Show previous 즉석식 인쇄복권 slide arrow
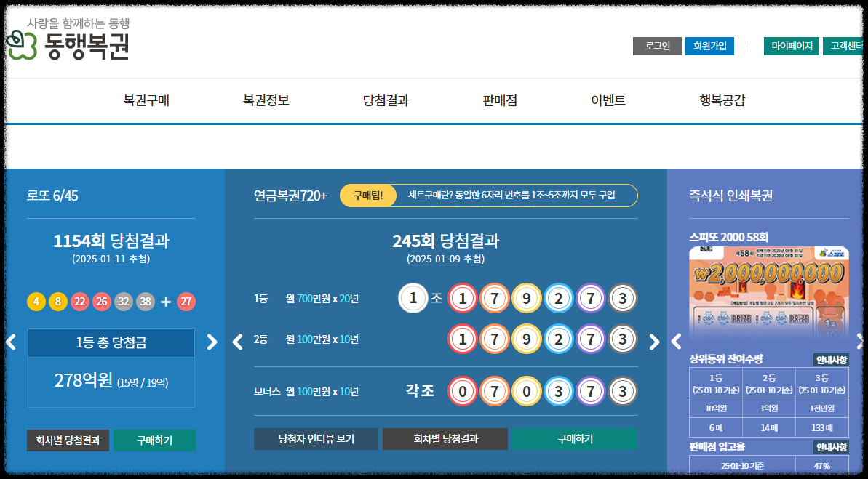The image size is (868, 479). click(676, 342)
